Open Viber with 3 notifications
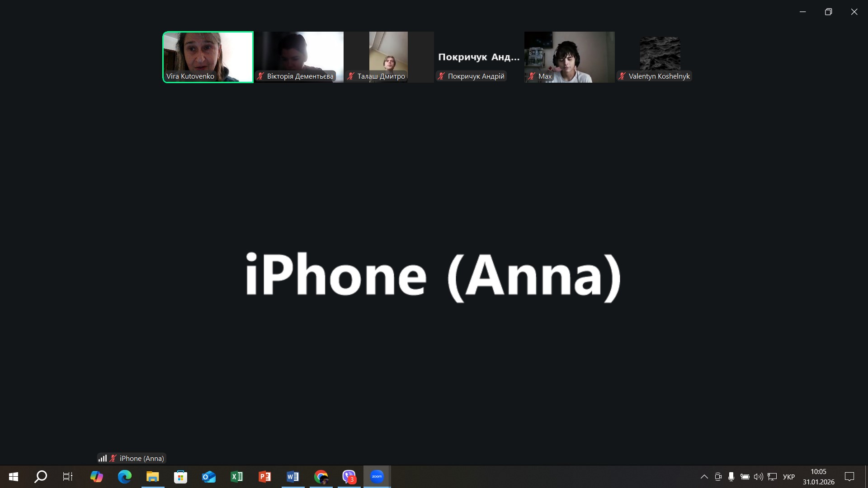Screen dimensions: 868x488 (x=349, y=476)
